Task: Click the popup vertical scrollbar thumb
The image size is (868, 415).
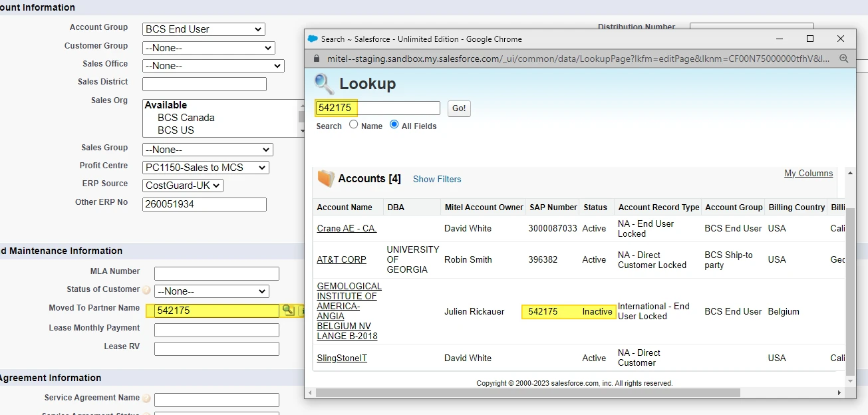Action: tap(850, 291)
